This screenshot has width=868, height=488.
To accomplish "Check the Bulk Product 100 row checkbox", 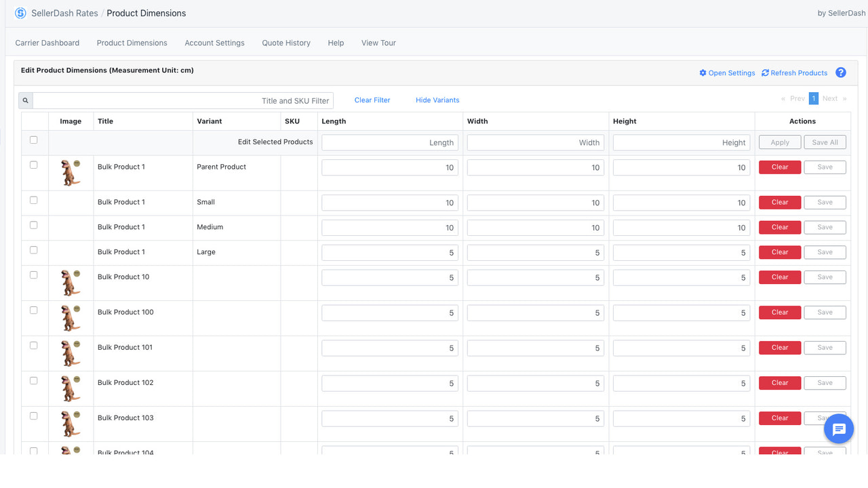I will point(33,309).
